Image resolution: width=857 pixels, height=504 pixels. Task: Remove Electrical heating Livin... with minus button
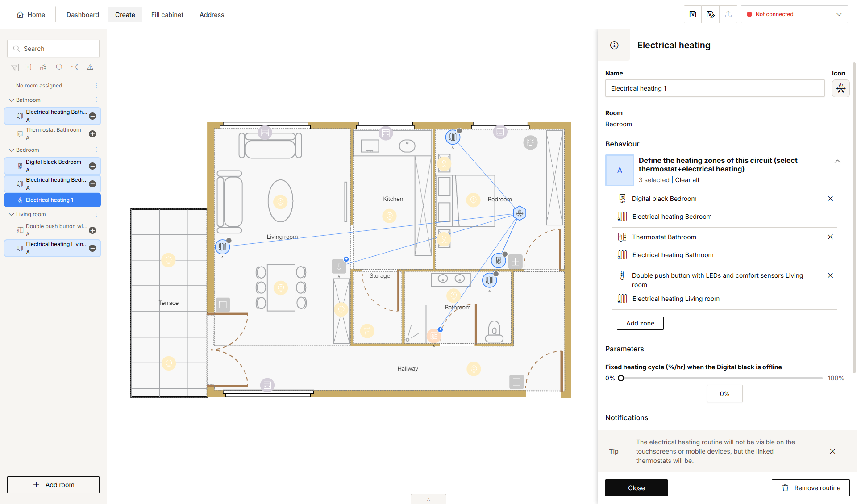point(92,248)
